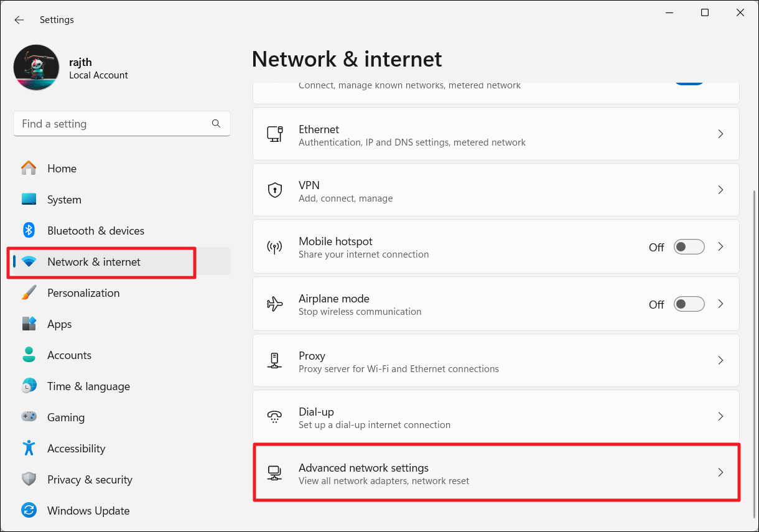The width and height of the screenshot is (759, 532).
Task: Click the Accessibility figure icon
Action: coord(29,449)
